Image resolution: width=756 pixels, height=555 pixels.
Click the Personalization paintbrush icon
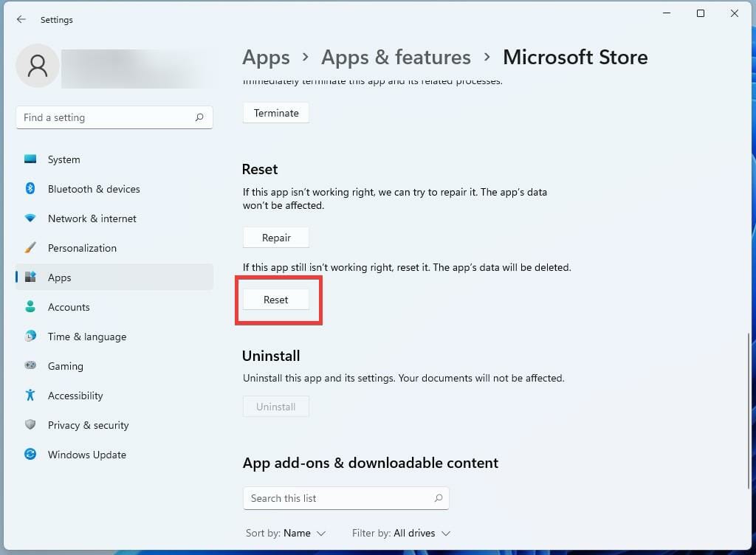pos(30,248)
